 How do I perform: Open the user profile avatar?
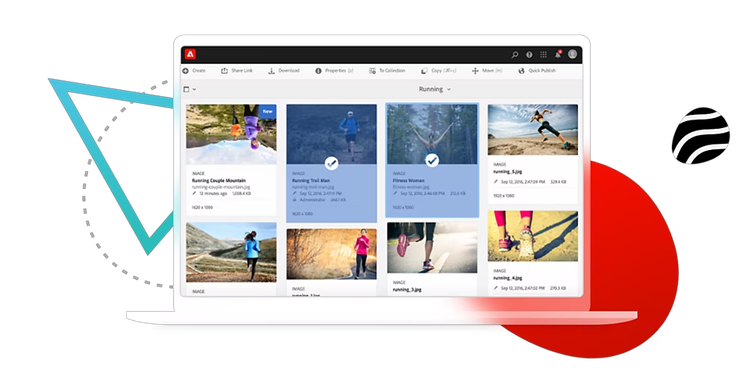click(x=573, y=54)
